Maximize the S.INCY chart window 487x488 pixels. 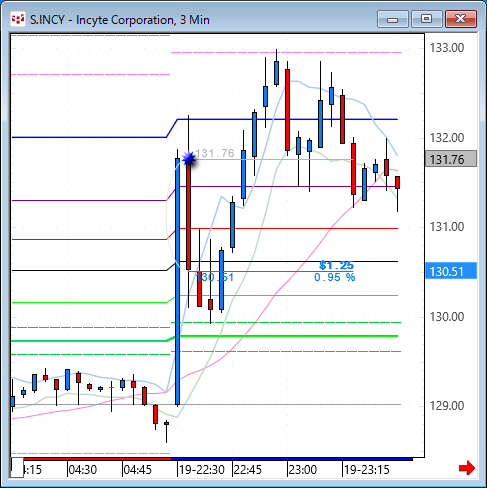pos(426,19)
